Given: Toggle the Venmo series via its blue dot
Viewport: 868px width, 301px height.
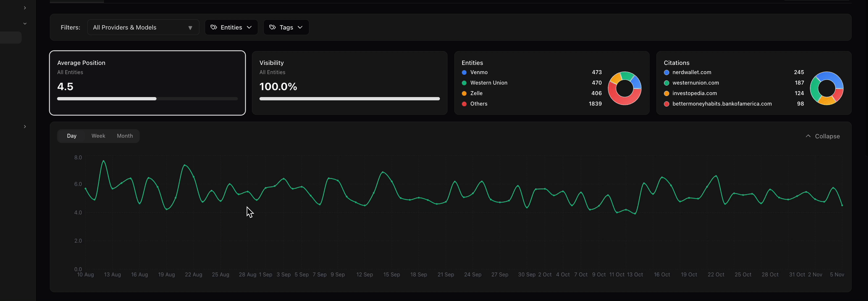Looking at the screenshot, I should tap(464, 72).
